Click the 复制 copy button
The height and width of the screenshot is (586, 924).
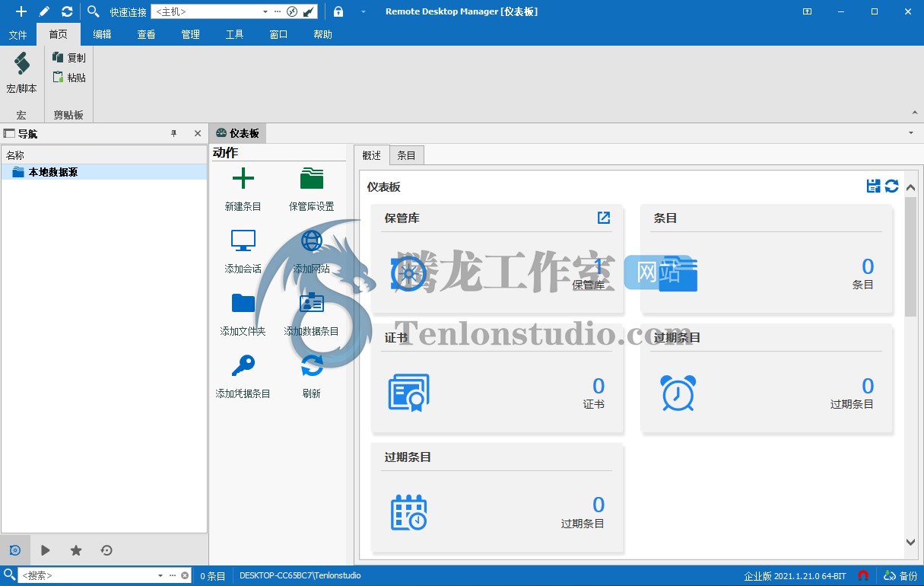click(x=69, y=58)
